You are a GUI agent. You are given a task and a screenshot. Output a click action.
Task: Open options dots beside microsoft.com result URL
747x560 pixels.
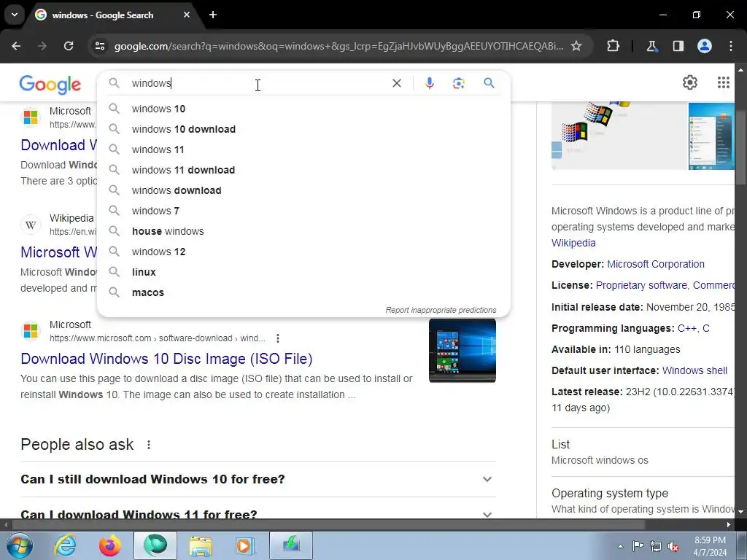pyautogui.click(x=278, y=338)
